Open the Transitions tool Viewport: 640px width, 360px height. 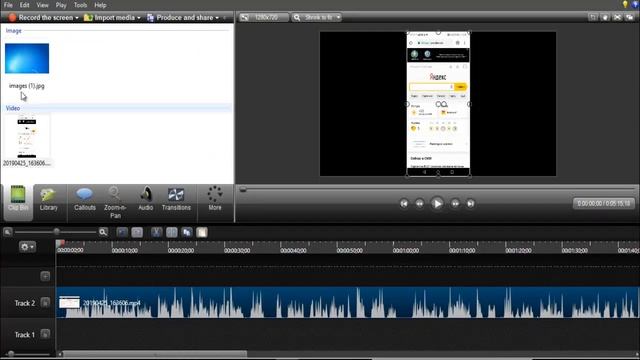[x=176, y=198]
